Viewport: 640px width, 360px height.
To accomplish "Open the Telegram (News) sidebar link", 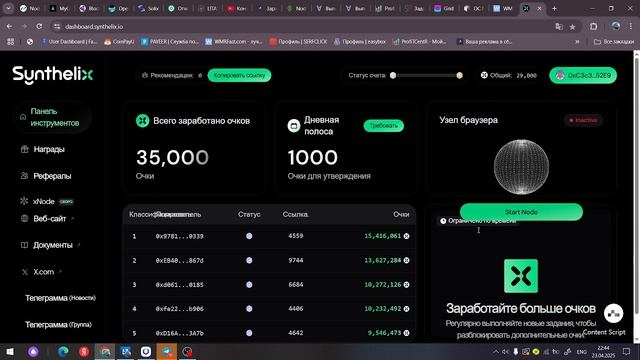I will pos(60,298).
